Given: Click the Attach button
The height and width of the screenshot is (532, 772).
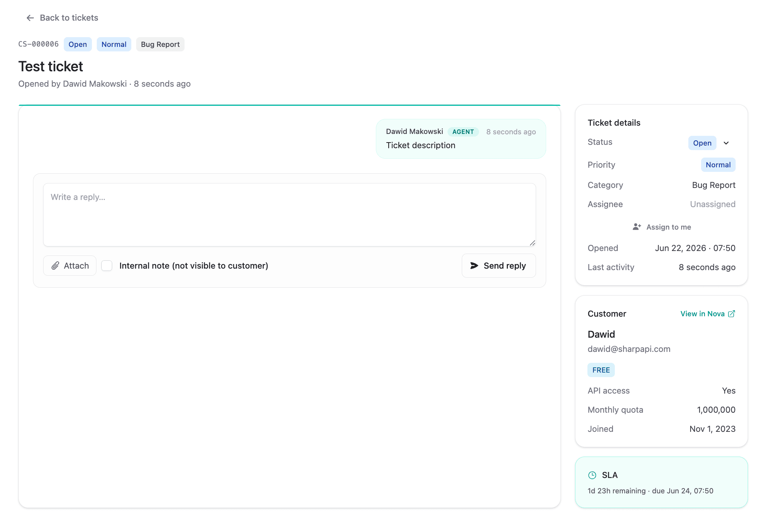Looking at the screenshot, I should pos(70,266).
